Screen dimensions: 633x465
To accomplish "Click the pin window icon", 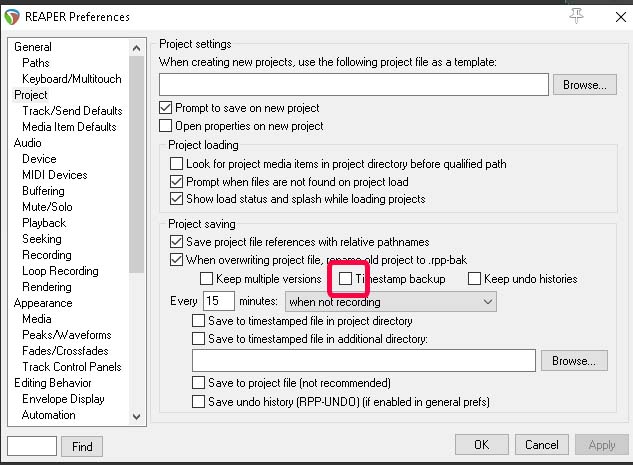I will [x=576, y=16].
